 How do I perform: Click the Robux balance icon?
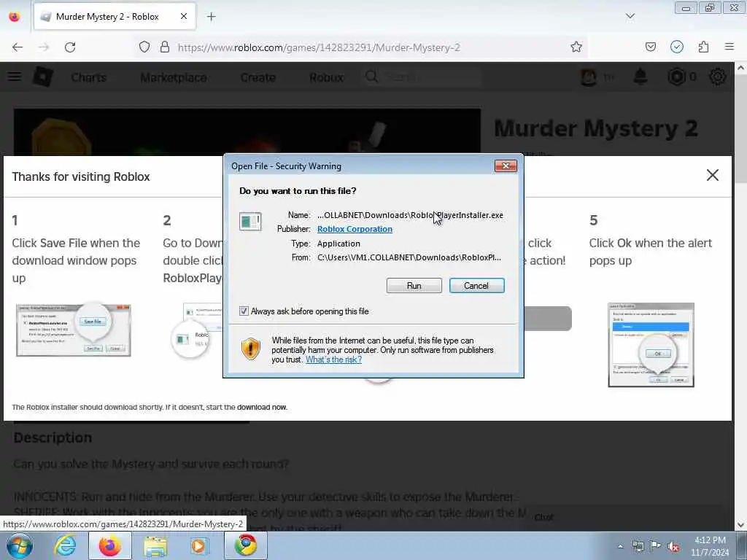676,77
